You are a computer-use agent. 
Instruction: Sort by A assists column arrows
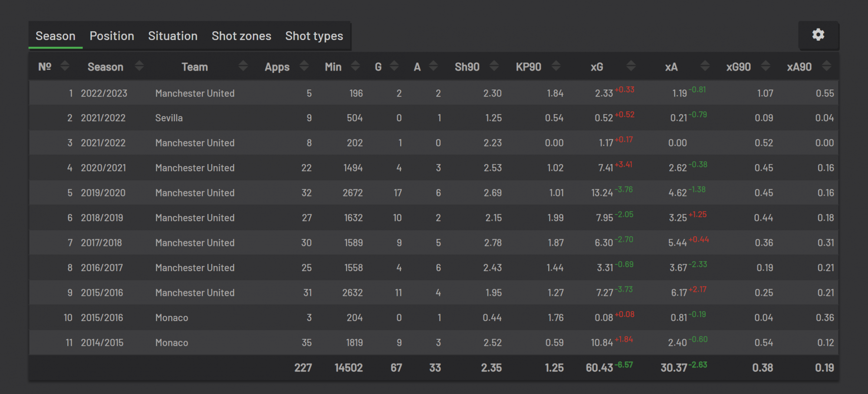coord(433,66)
